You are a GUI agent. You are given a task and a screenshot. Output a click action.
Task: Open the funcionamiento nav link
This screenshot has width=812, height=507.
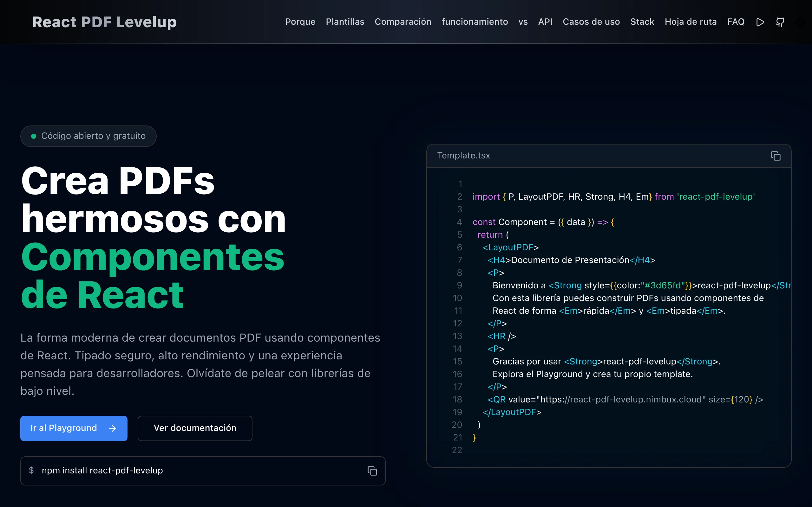(x=475, y=22)
